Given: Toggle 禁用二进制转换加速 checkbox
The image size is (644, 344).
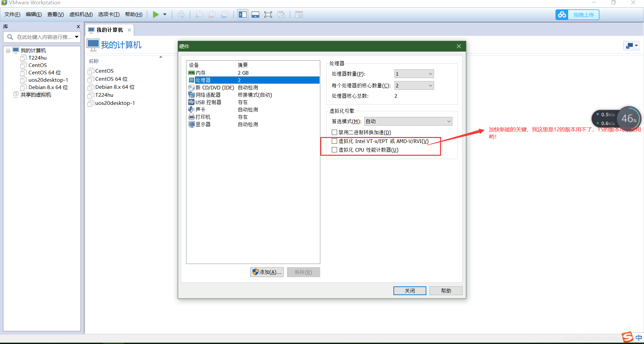Looking at the screenshot, I should coord(334,132).
